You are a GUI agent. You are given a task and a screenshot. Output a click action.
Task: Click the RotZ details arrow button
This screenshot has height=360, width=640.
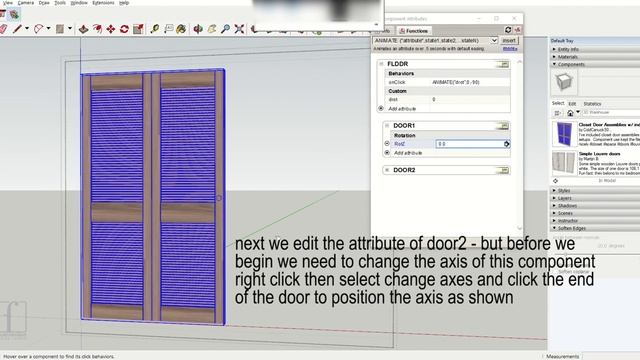(507, 144)
